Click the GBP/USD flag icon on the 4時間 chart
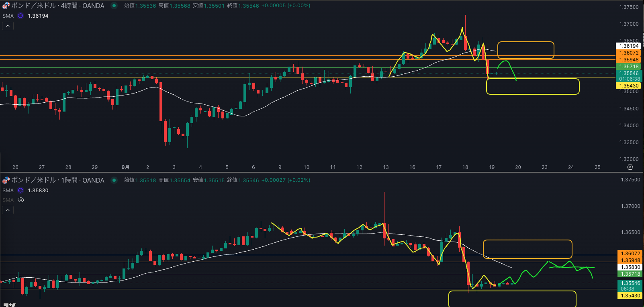Screen dimensions: 644x307 click(x=6, y=6)
